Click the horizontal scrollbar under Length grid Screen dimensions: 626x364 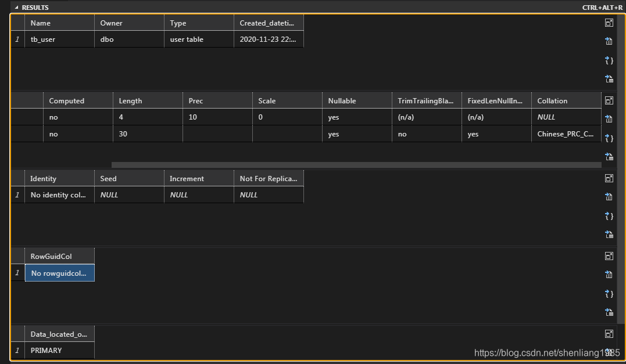[356, 165]
